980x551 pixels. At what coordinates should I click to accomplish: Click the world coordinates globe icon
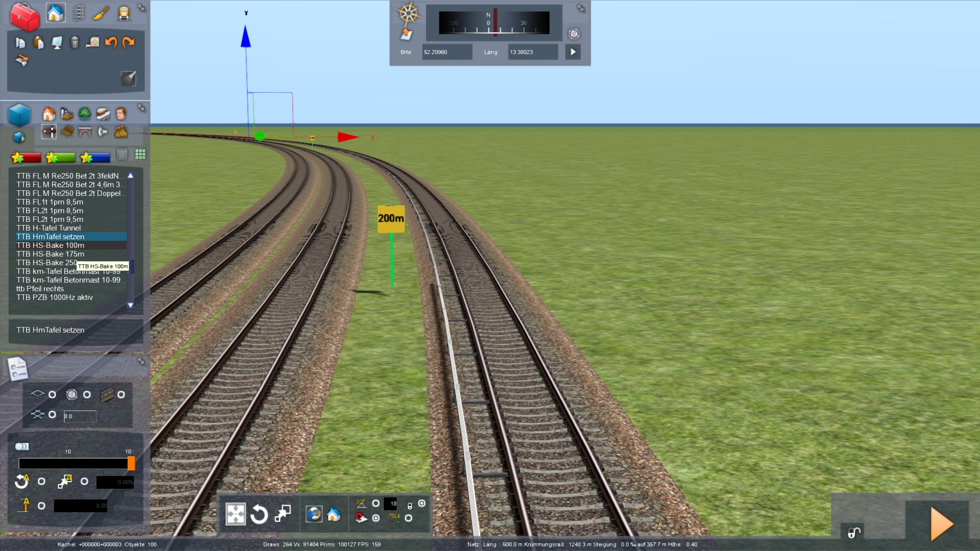pos(313,514)
